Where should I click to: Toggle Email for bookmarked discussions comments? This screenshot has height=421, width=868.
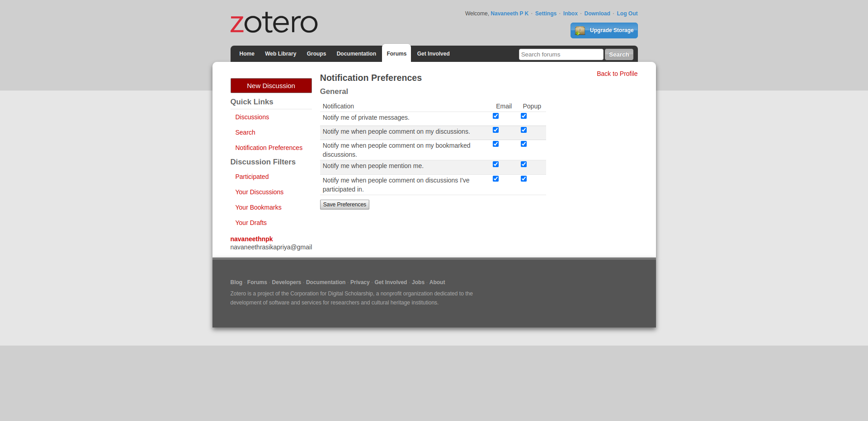point(496,144)
